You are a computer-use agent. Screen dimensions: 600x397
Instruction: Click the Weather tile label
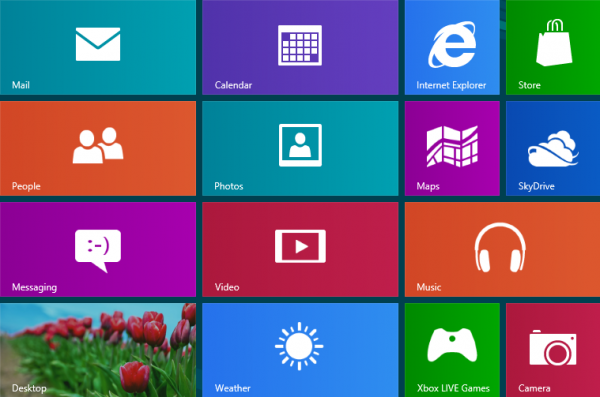pyautogui.click(x=233, y=388)
